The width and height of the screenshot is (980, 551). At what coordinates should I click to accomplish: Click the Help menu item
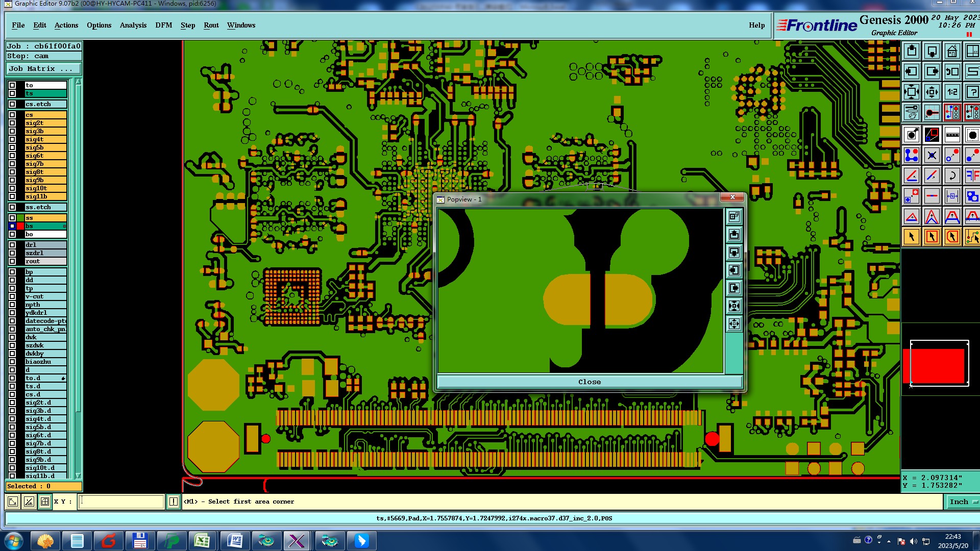756,25
